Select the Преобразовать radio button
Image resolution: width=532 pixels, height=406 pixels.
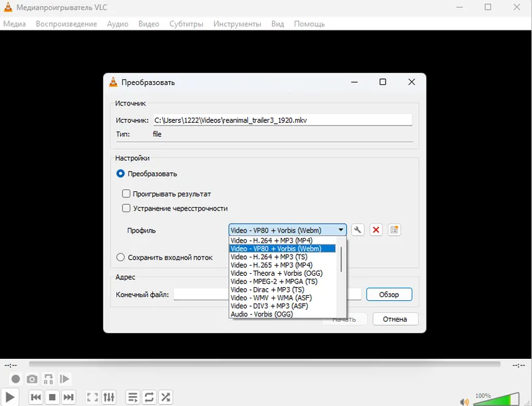120,173
